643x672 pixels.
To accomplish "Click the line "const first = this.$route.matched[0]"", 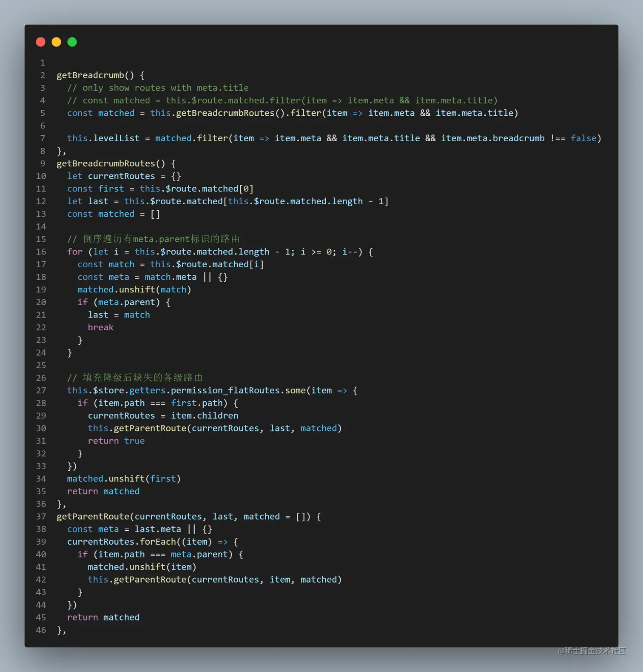I will click(160, 189).
